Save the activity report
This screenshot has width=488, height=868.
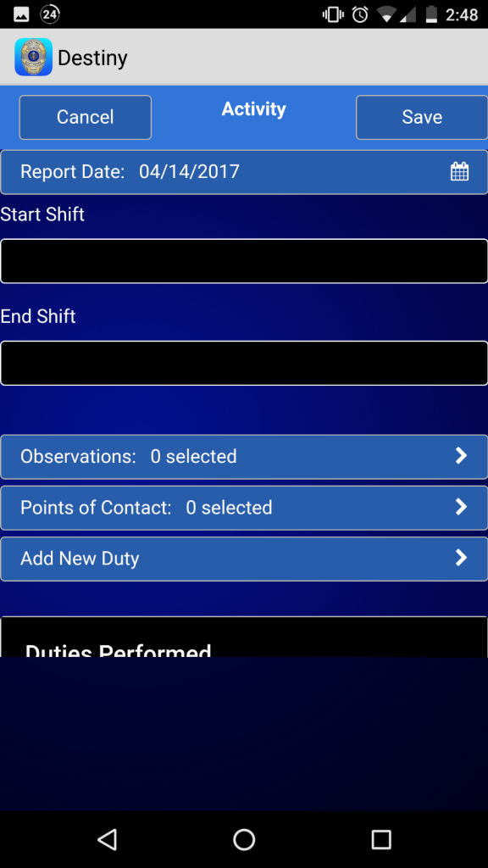422,117
